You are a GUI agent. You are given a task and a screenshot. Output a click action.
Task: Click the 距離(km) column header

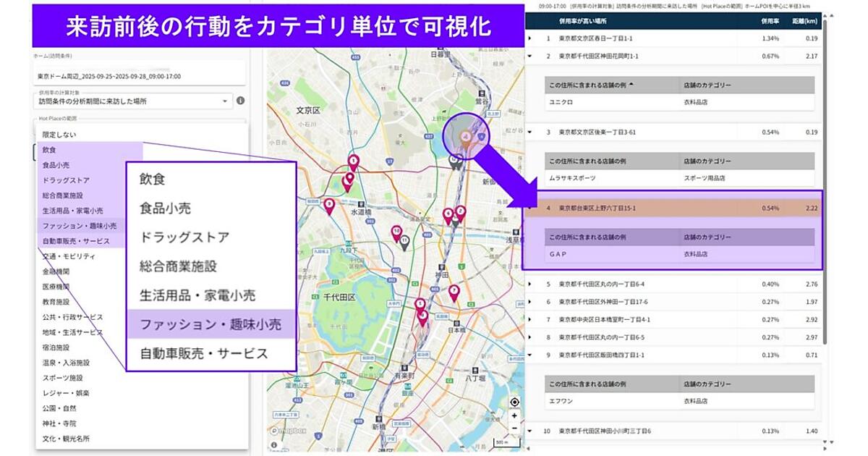click(805, 22)
